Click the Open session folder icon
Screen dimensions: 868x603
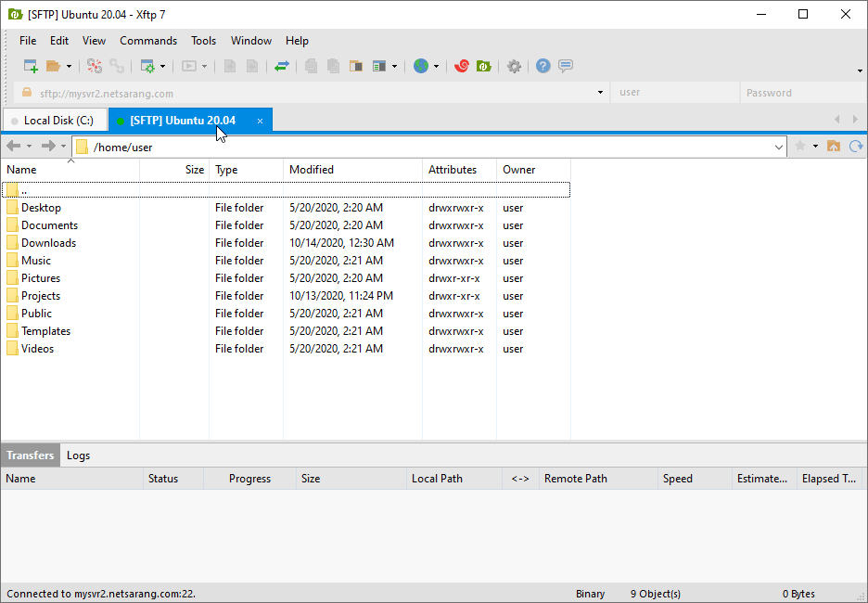click(53, 67)
